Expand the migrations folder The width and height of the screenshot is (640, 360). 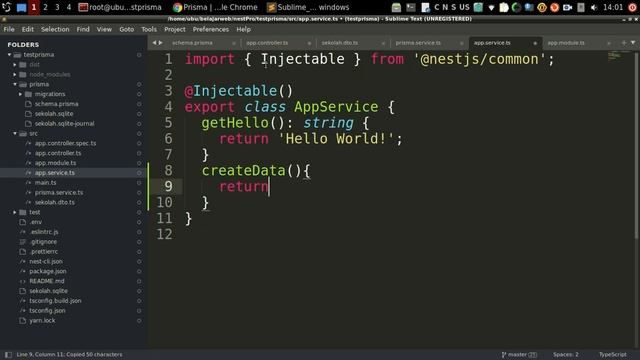coord(20,94)
